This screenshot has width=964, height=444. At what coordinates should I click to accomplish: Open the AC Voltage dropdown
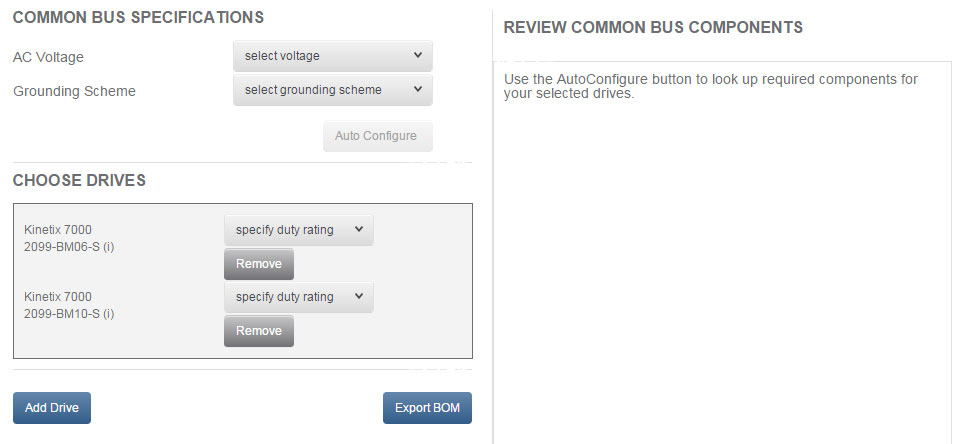[x=332, y=56]
